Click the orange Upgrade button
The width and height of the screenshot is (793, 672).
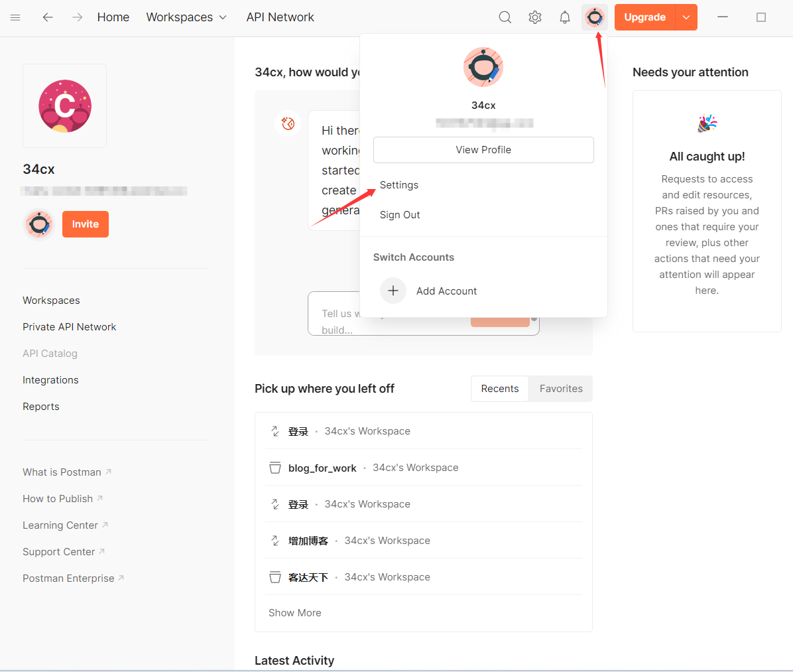click(645, 17)
